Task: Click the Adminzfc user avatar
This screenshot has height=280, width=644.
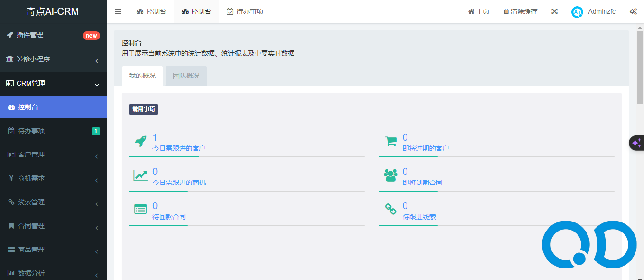Action: tap(577, 12)
